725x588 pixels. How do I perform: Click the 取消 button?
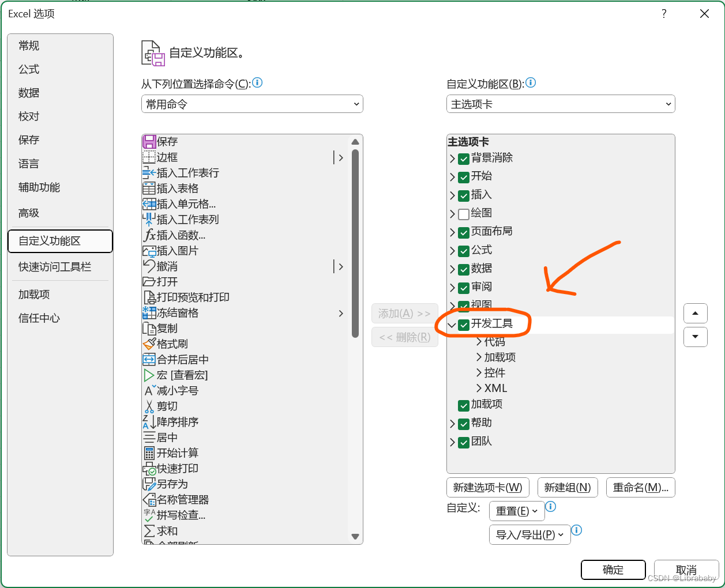686,570
